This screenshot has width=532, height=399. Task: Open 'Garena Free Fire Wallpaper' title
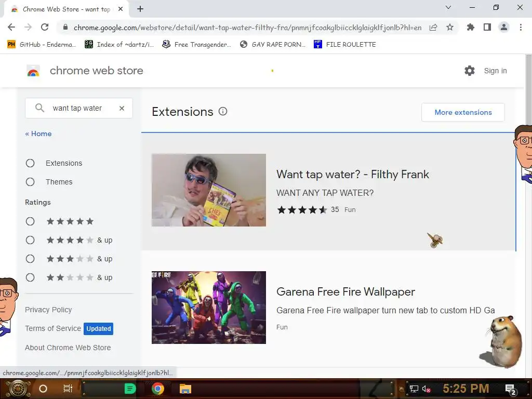click(345, 292)
